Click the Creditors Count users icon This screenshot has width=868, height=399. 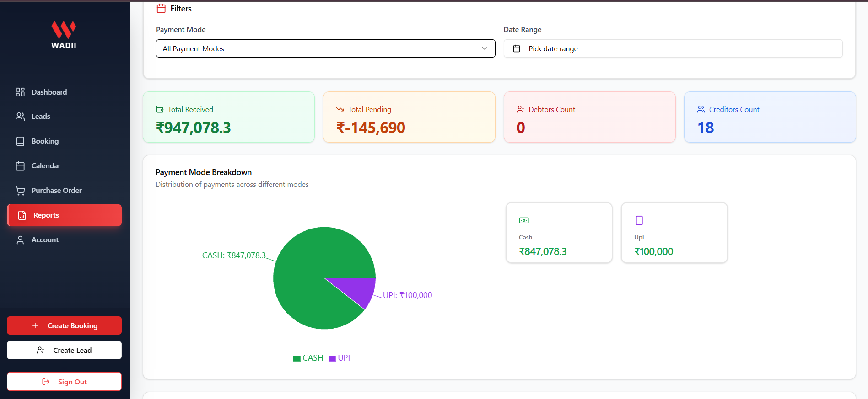point(701,109)
